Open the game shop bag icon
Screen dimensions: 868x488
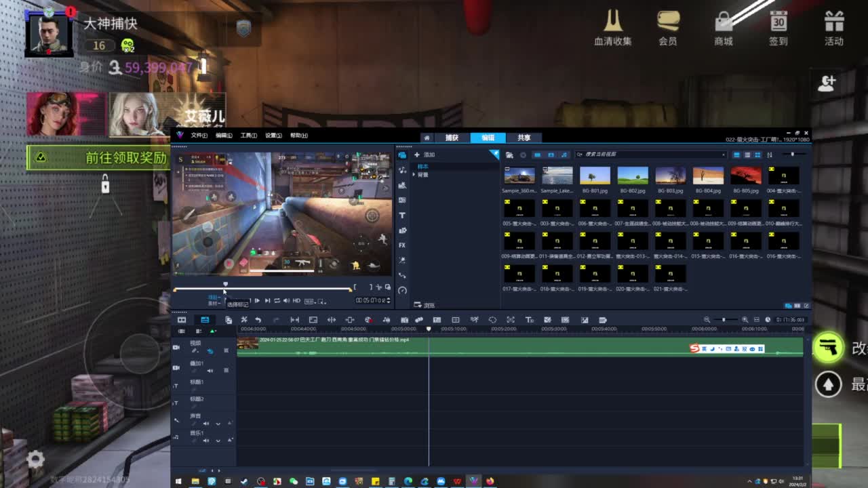point(724,28)
